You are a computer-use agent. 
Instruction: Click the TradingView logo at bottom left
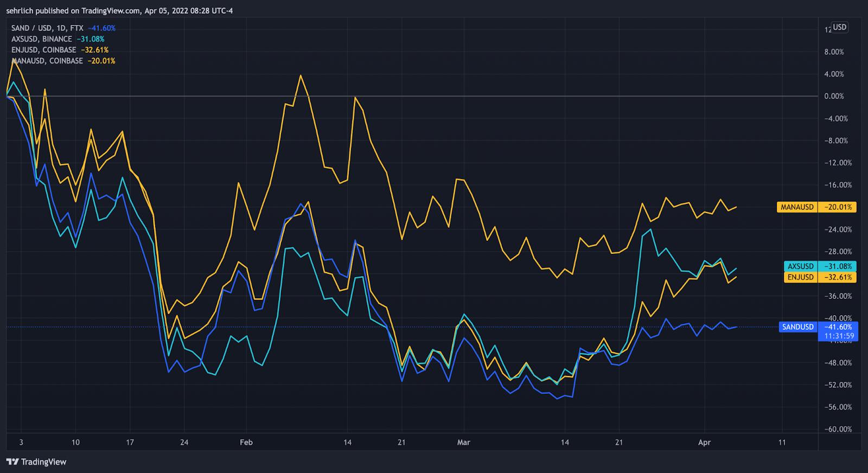[36, 462]
